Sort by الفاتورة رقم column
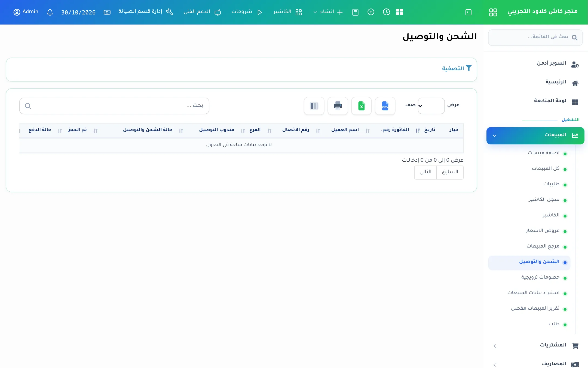The image size is (588, 368). click(395, 130)
